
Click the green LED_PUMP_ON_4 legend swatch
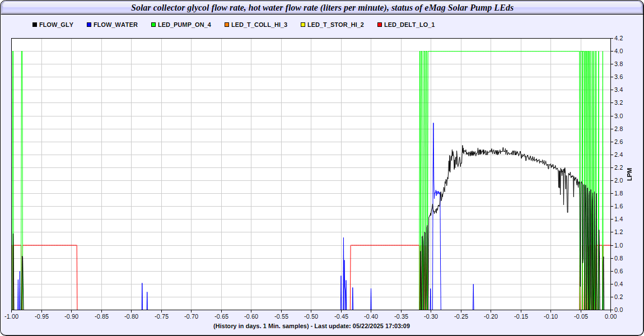[153, 25]
